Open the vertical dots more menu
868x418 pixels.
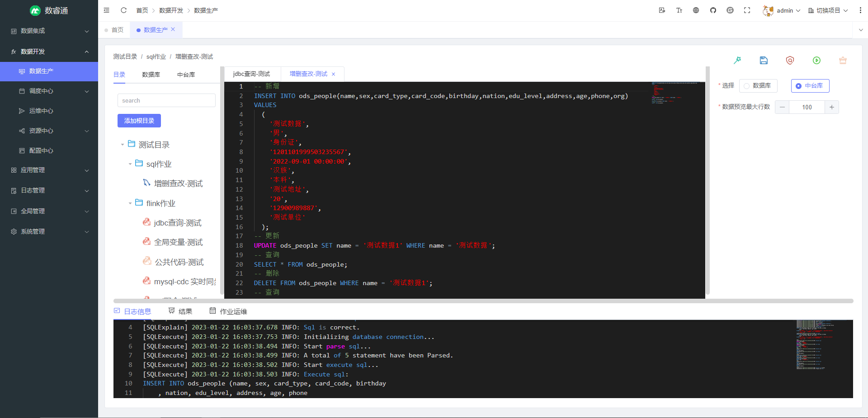[860, 10]
